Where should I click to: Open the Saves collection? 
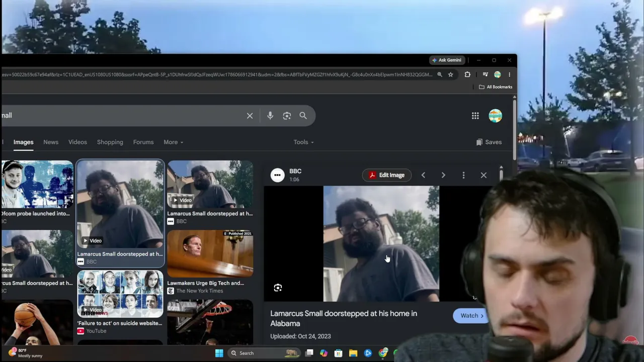pos(489,142)
